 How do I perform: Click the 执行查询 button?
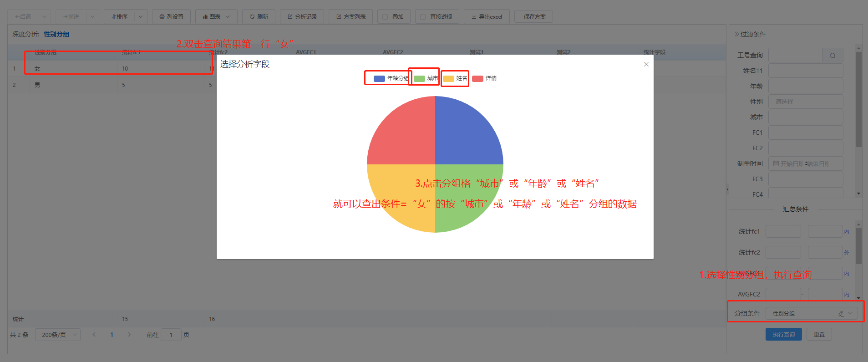coord(783,335)
